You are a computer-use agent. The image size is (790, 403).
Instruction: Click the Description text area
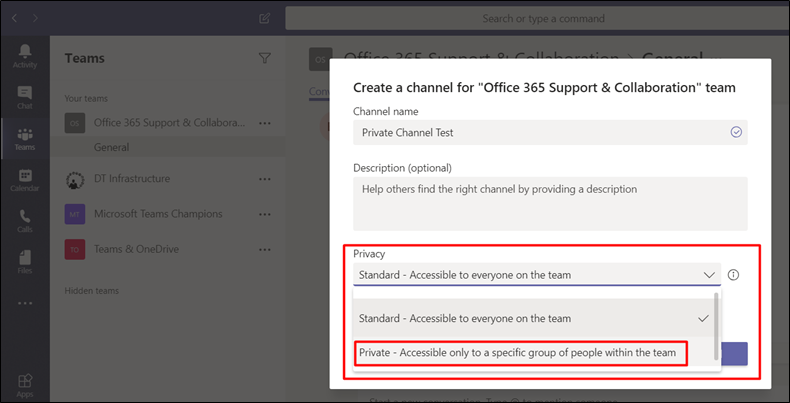point(550,204)
